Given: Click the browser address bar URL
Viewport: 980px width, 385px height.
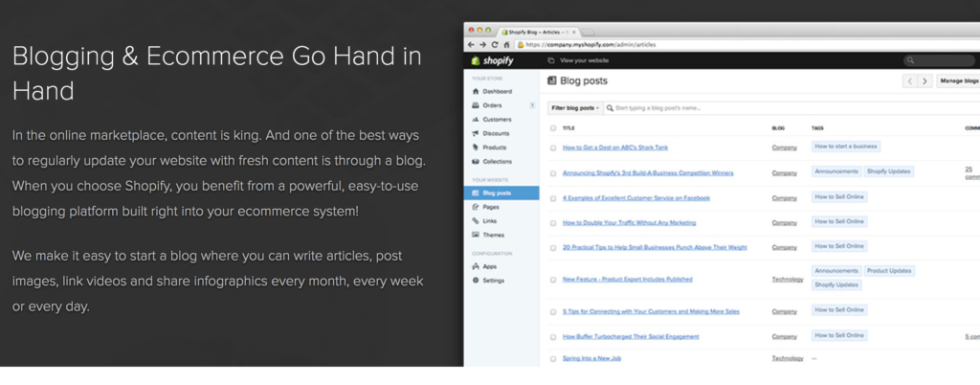Looking at the screenshot, I should point(590,45).
